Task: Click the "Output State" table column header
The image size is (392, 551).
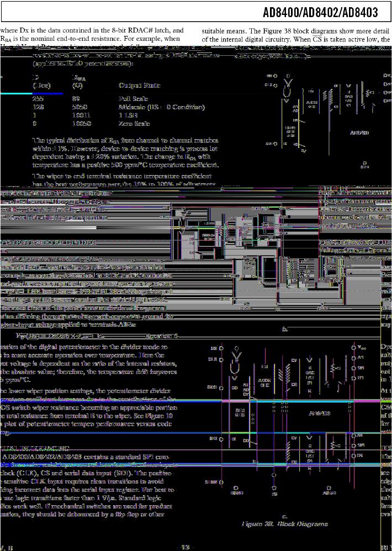Action: coord(140,86)
